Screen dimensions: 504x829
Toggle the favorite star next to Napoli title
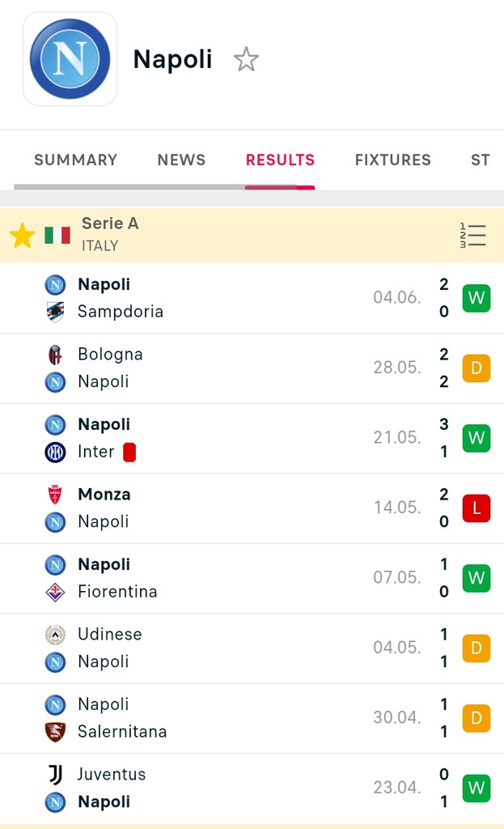[246, 59]
